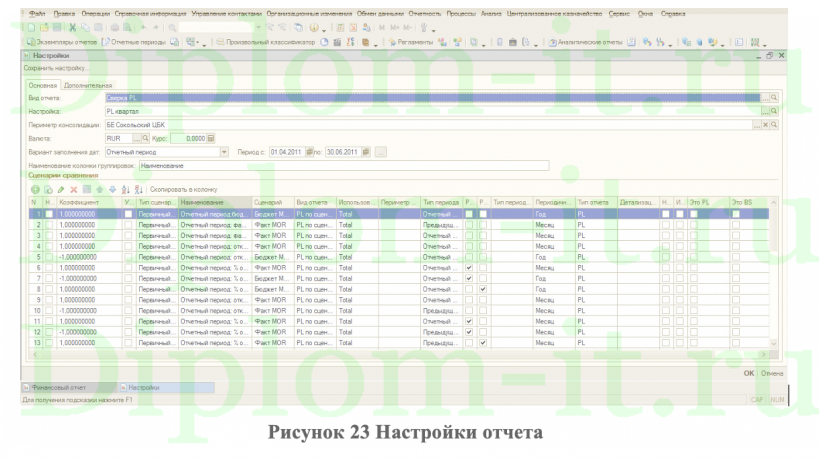
Task: Click the pencil Edit icon above the table
Action: tap(61, 190)
